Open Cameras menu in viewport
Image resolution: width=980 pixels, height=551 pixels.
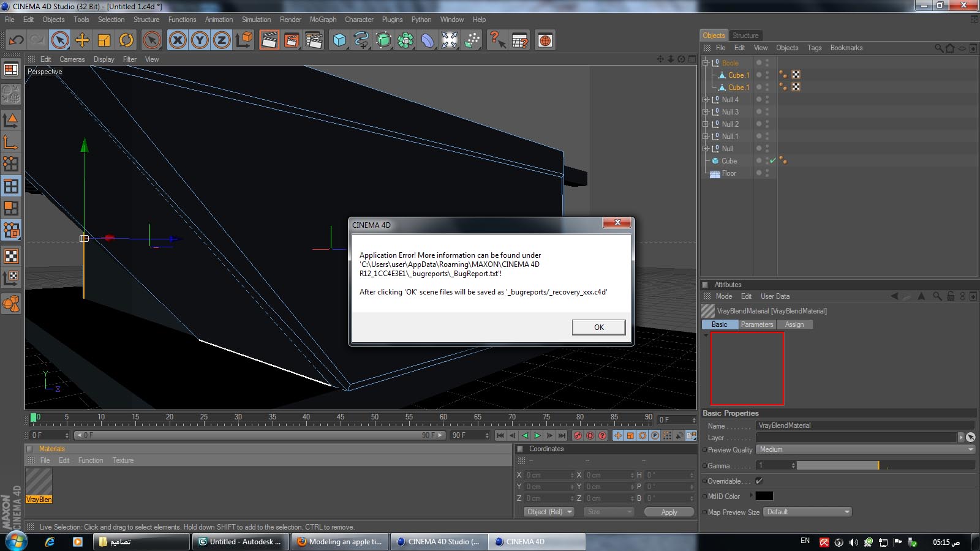(x=72, y=59)
